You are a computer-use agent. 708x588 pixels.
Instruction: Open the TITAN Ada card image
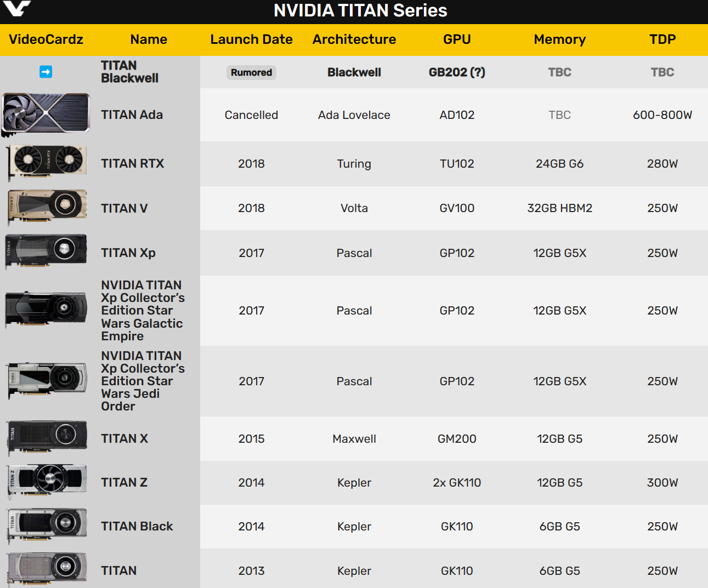46,115
